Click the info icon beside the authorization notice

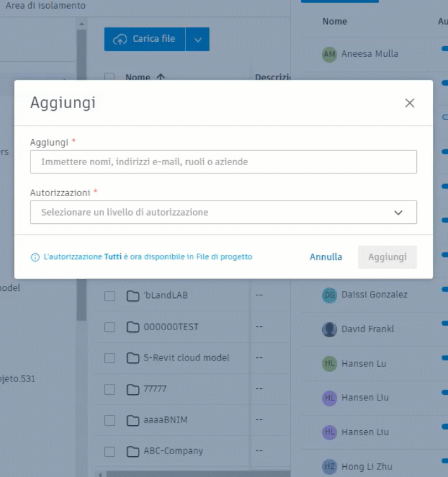pyautogui.click(x=35, y=257)
